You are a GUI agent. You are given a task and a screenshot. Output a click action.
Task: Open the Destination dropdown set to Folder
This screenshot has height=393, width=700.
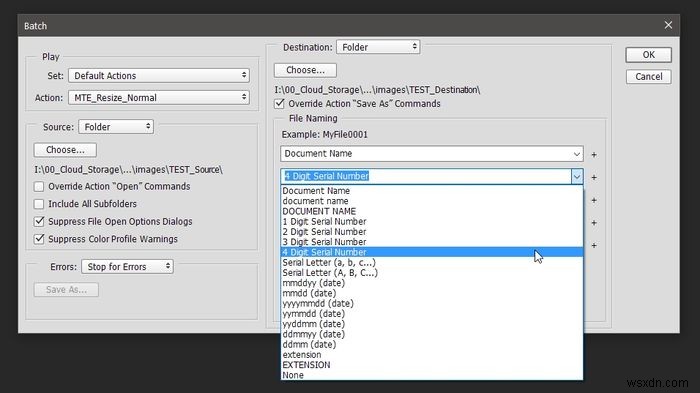tap(378, 47)
